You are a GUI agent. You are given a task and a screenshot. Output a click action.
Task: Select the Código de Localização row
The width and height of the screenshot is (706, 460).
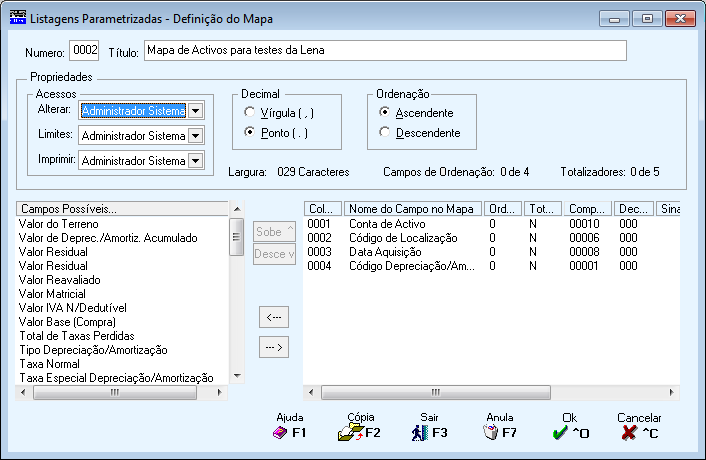(491, 238)
